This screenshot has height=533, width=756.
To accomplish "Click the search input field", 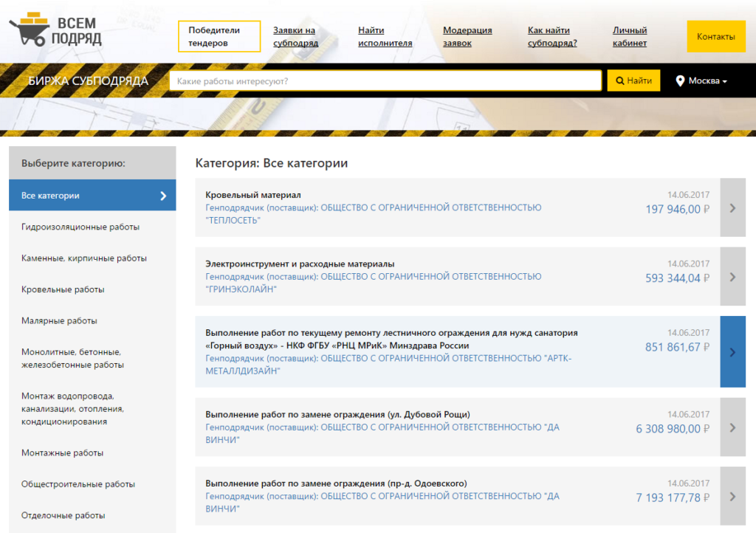I will pos(384,80).
